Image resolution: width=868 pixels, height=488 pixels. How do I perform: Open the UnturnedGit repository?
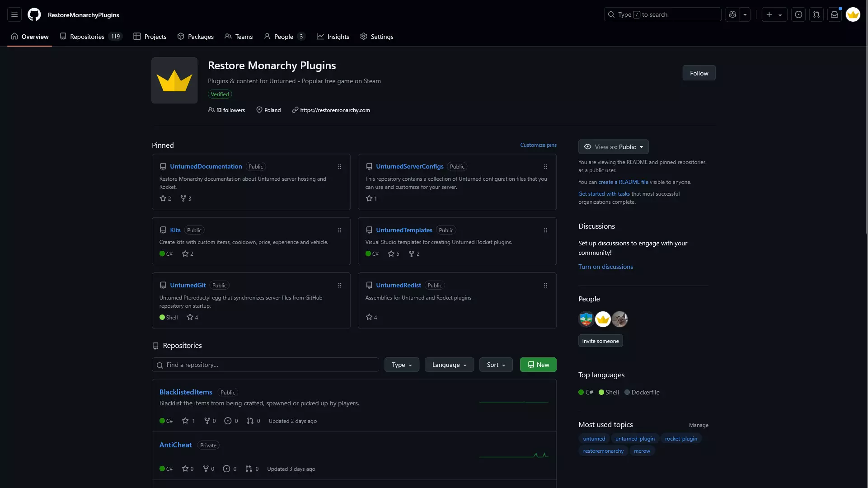[x=188, y=286]
